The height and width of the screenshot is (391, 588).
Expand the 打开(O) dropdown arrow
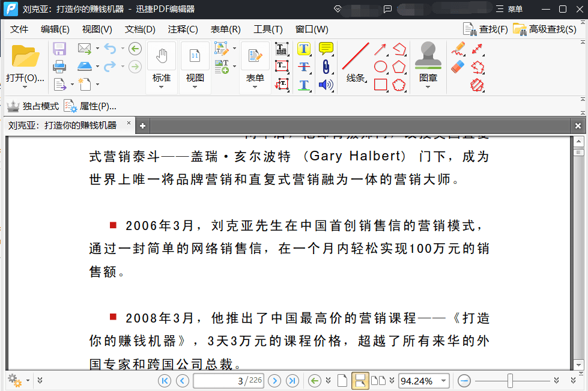click(25, 87)
